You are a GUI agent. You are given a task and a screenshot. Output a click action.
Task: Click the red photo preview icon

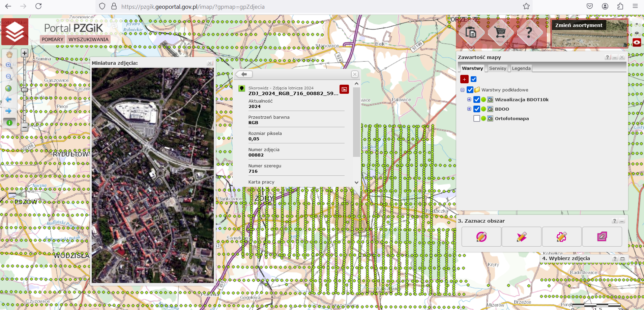(x=344, y=89)
